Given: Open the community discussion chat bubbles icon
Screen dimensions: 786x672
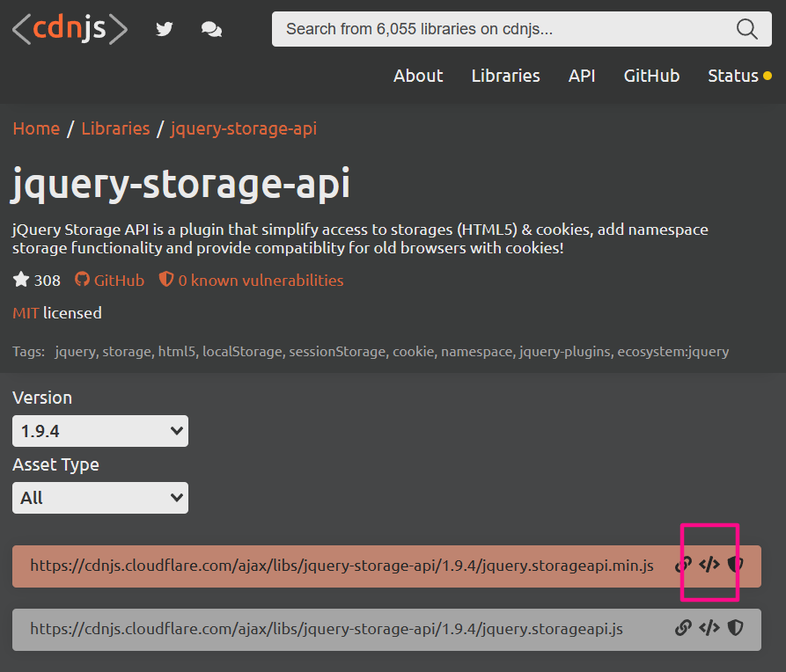Looking at the screenshot, I should click(211, 29).
